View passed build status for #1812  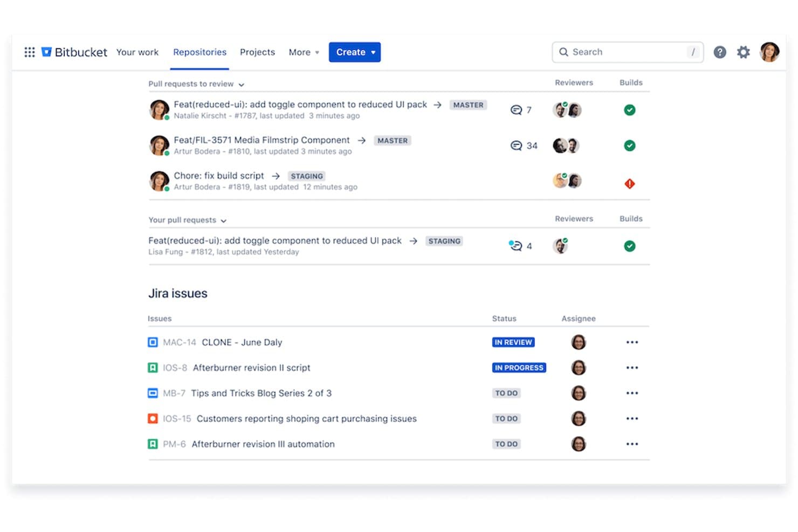click(x=629, y=246)
